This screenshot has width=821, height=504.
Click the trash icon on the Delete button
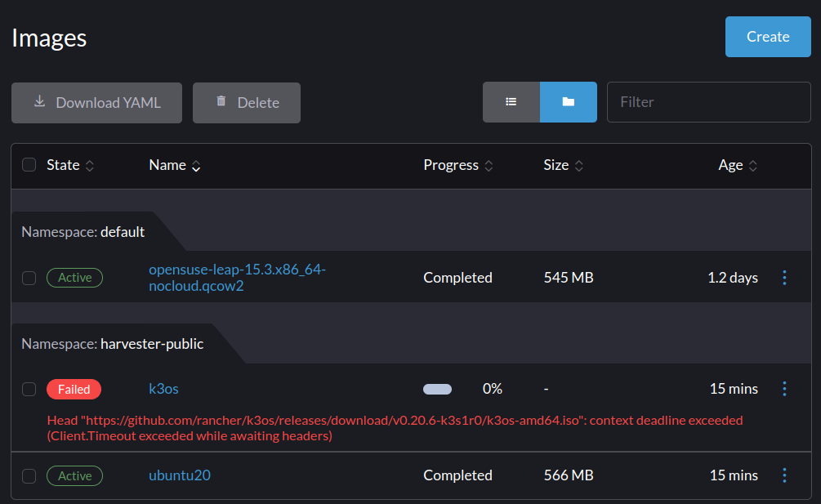(x=221, y=101)
